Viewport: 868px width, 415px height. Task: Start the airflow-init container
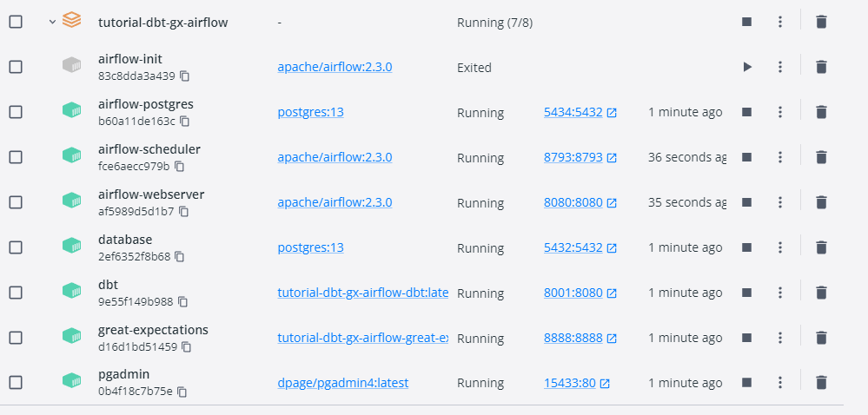point(746,67)
